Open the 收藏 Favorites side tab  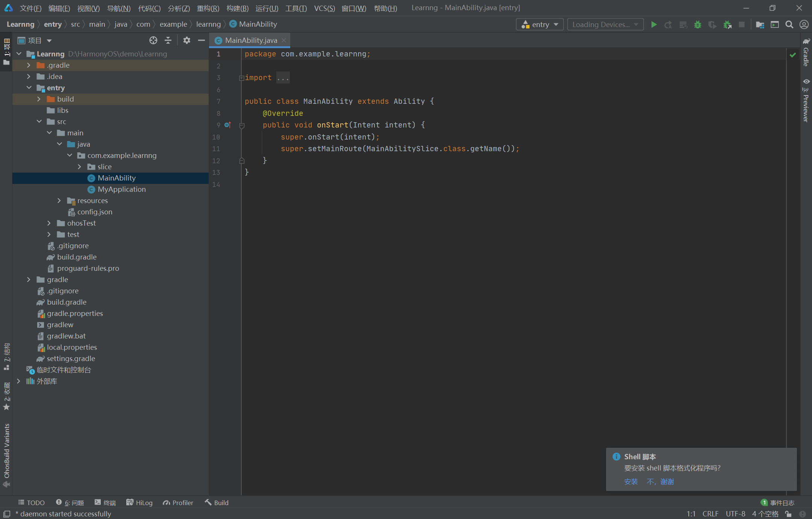[x=6, y=396]
